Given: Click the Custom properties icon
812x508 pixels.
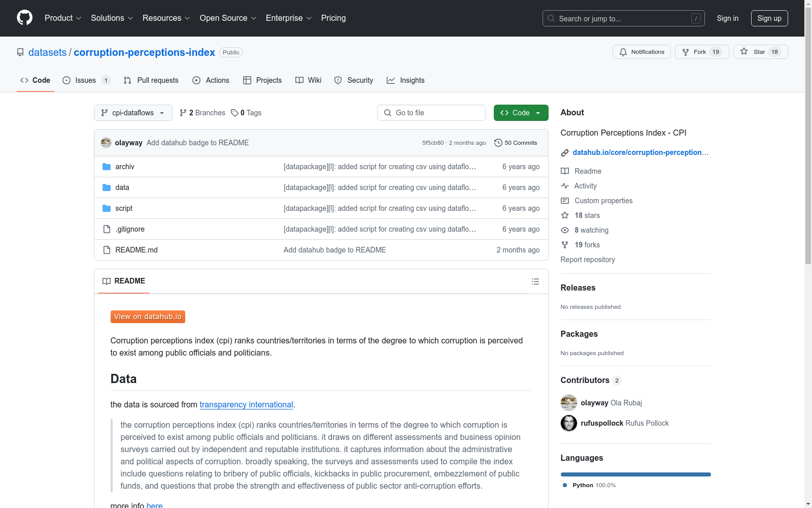Looking at the screenshot, I should [x=565, y=201].
